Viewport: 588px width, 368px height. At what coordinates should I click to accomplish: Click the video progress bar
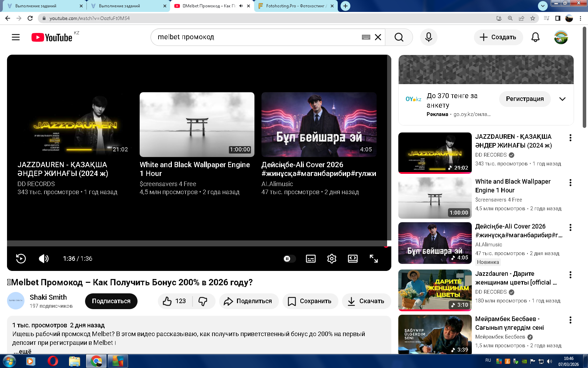(x=196, y=243)
